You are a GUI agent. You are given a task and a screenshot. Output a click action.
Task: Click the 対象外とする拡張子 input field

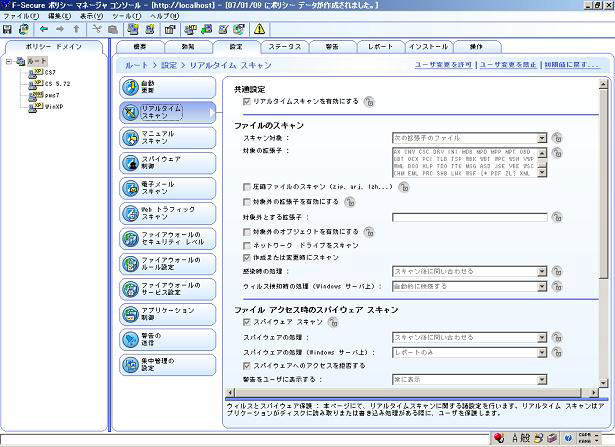coord(469,217)
